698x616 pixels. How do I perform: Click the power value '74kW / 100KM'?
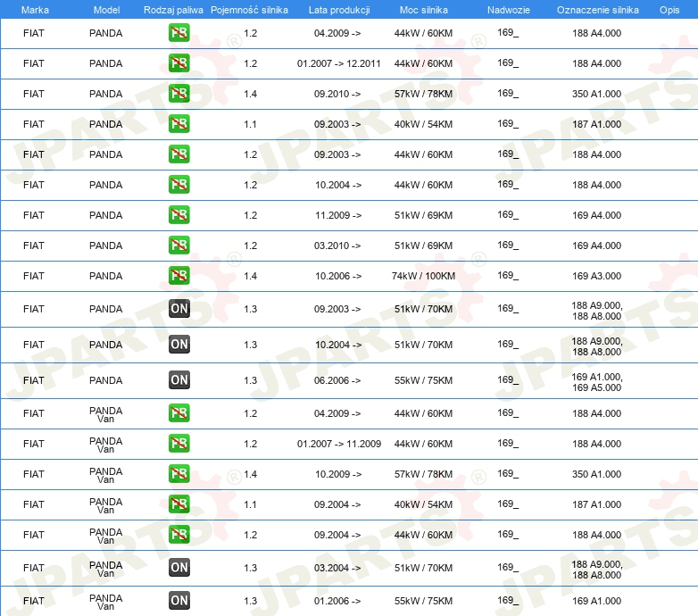pos(423,276)
